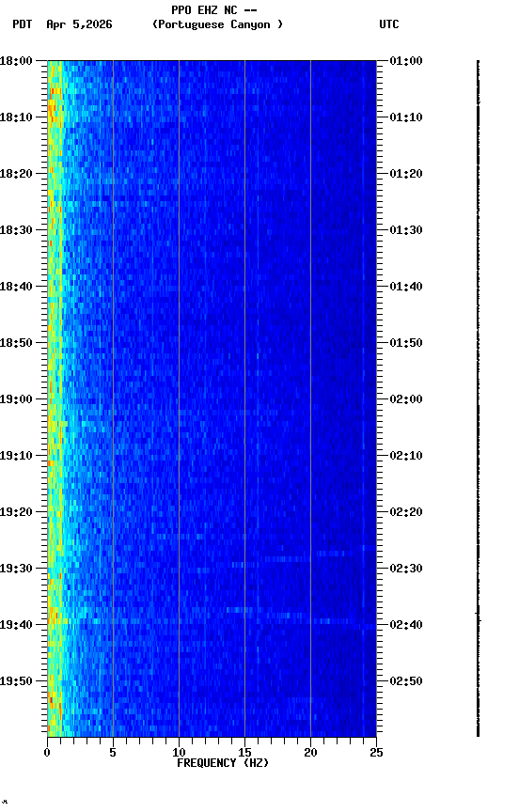519x812 pixels.
Task: Click the spike on the seismogram trace near 02:40
Action: (478, 617)
